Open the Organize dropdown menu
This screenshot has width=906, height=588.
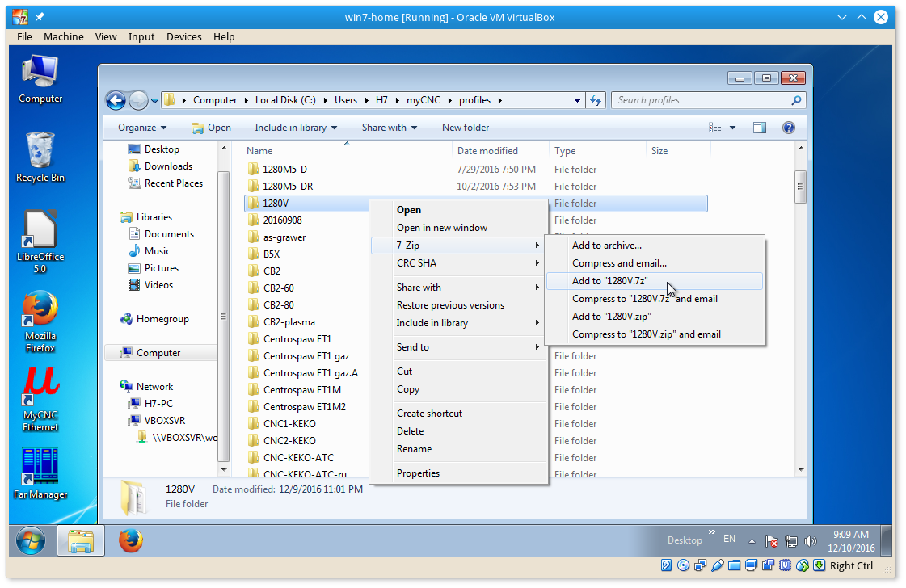[142, 128]
